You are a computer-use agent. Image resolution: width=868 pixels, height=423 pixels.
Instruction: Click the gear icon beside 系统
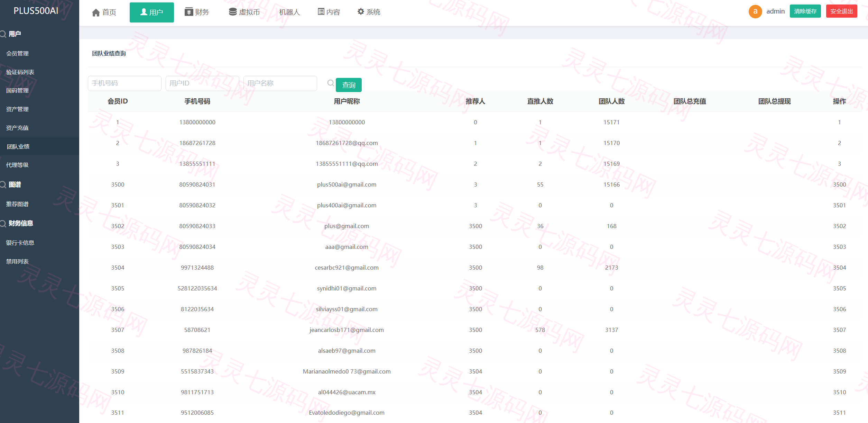click(x=361, y=11)
